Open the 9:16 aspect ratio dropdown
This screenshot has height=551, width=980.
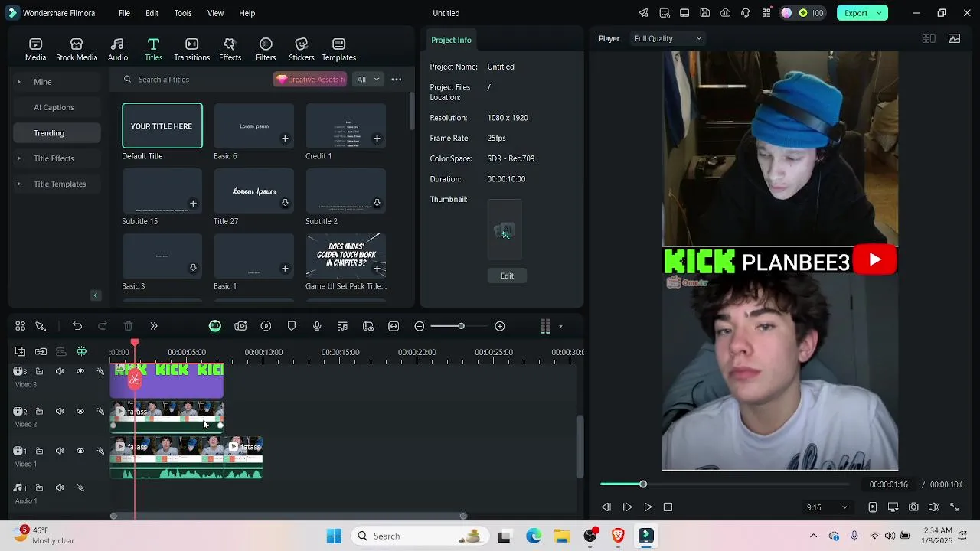[x=827, y=507]
